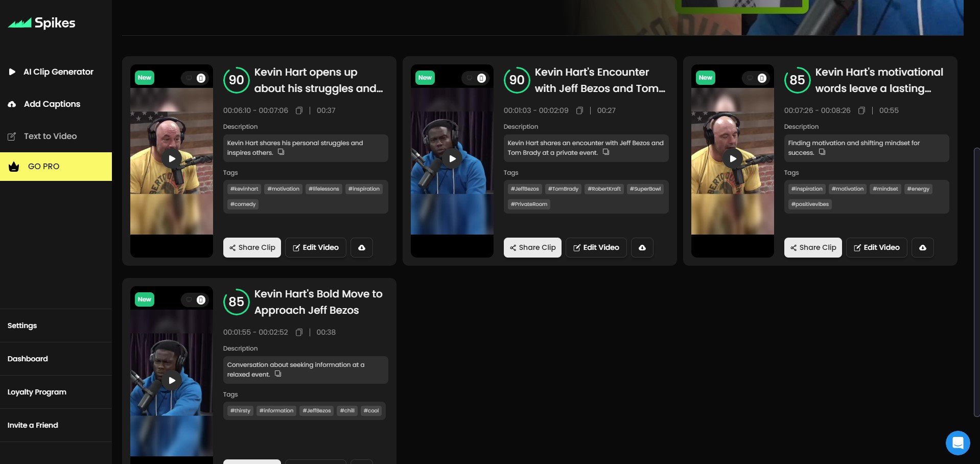
Task: Switch 'Encounter with Jeff Bezos' clip to portrait
Action: click(482, 78)
